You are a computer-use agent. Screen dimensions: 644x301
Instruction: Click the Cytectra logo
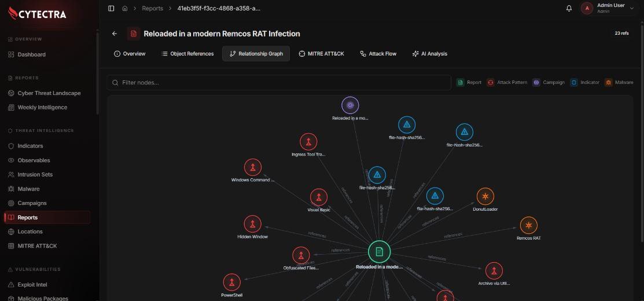point(38,13)
